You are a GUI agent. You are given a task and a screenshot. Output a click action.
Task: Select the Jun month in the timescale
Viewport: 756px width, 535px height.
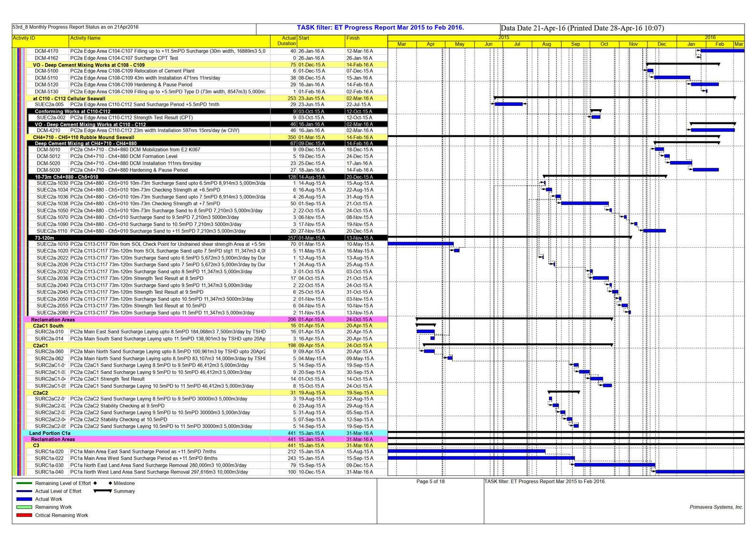point(488,44)
